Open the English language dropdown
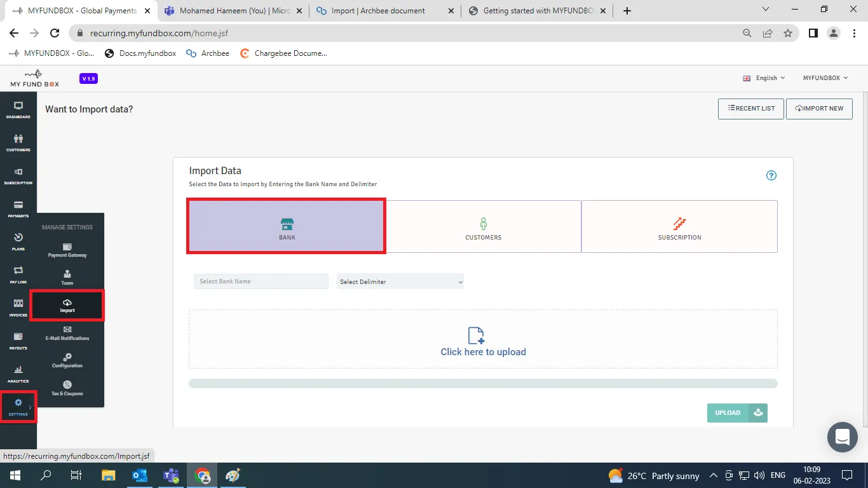The image size is (868, 488). [x=764, y=78]
